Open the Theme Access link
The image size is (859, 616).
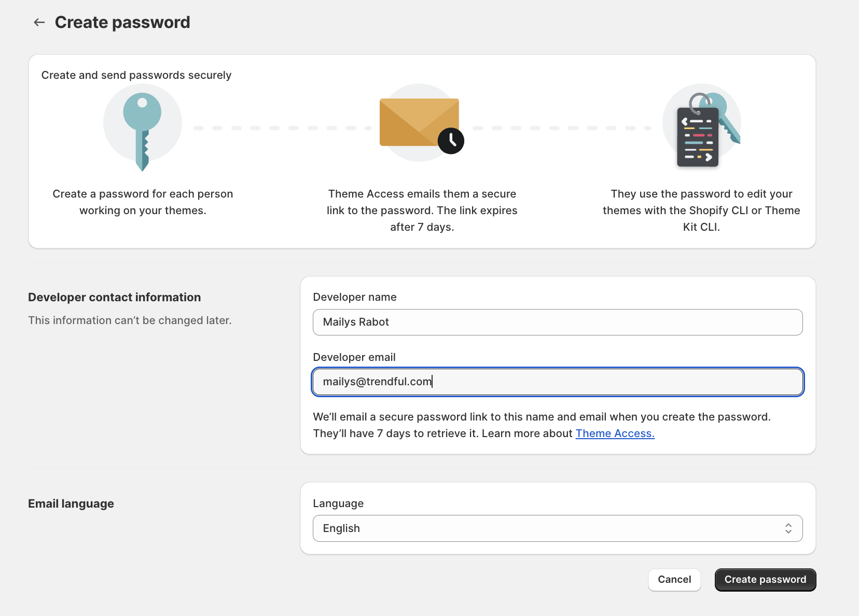click(615, 433)
